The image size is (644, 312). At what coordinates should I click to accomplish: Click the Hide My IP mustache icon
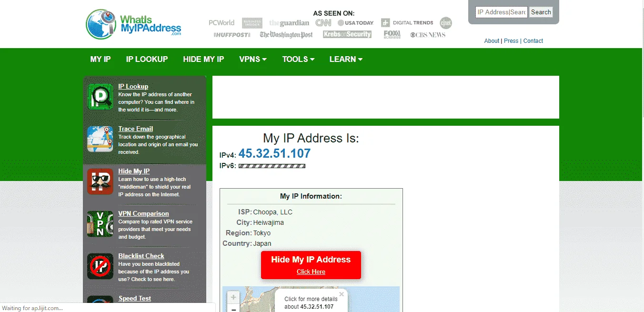100,181
